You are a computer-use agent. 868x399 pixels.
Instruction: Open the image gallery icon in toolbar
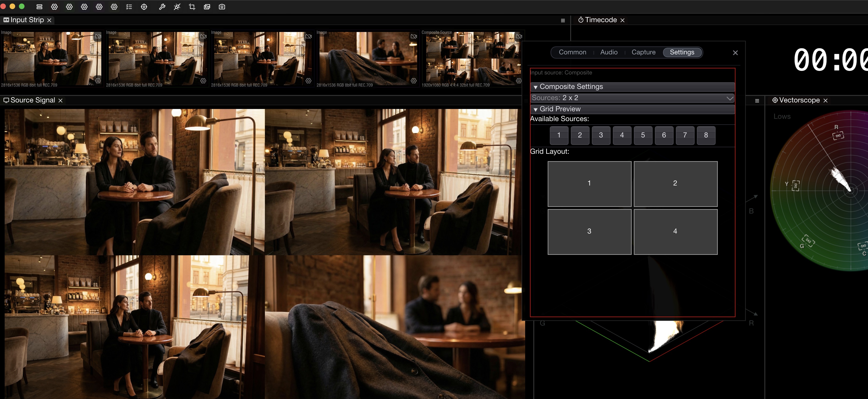pos(207,7)
